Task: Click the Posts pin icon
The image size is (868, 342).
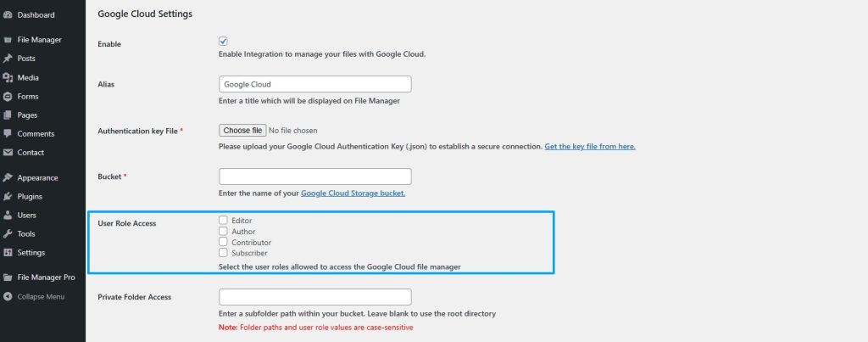Action: (x=7, y=59)
